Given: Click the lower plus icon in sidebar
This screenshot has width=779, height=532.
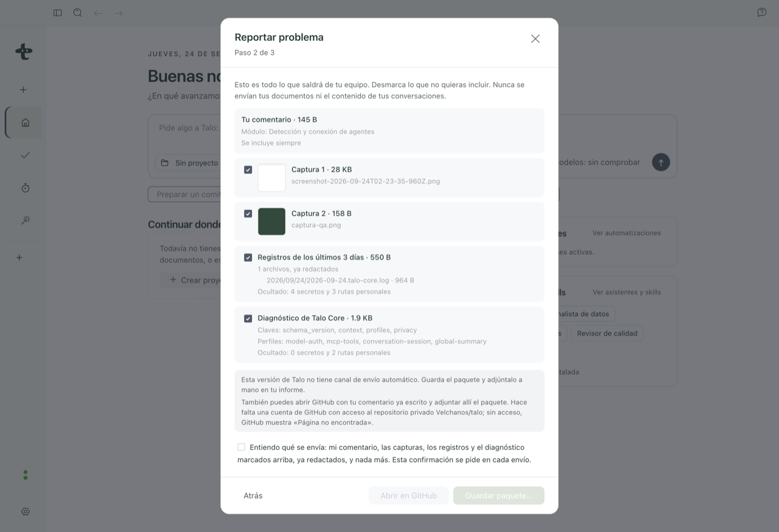Looking at the screenshot, I should tap(19, 257).
